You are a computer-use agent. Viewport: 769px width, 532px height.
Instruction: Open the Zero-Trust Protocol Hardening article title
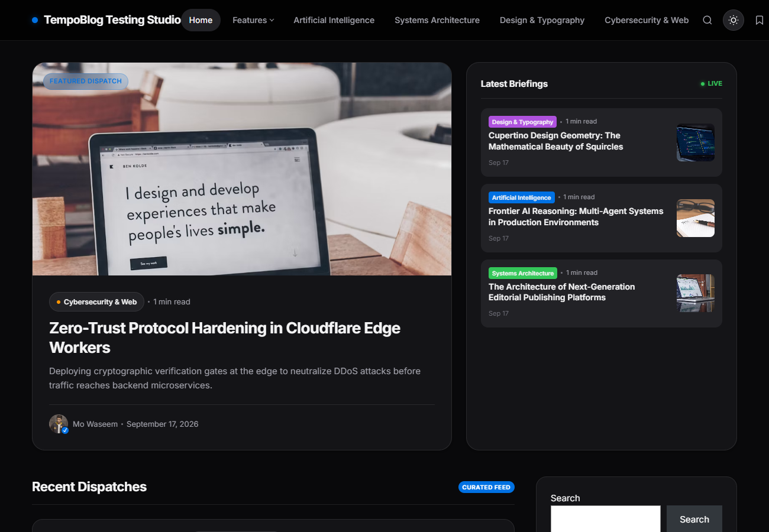pos(225,338)
